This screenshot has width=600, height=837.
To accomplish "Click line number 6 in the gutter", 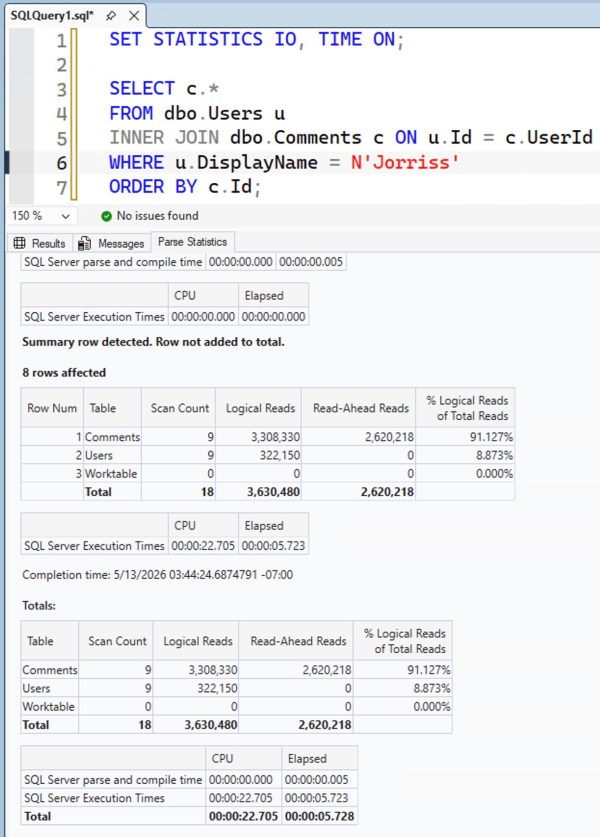I will 61,163.
